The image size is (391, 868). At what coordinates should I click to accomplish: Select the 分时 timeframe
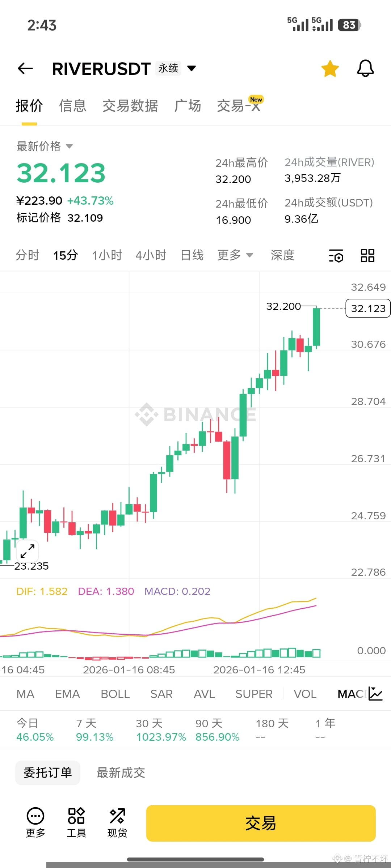pyautogui.click(x=28, y=255)
